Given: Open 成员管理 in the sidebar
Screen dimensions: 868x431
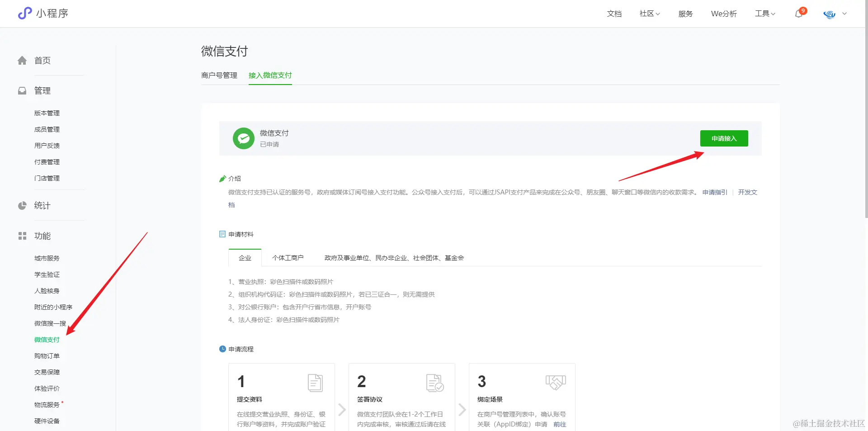Looking at the screenshot, I should point(47,129).
